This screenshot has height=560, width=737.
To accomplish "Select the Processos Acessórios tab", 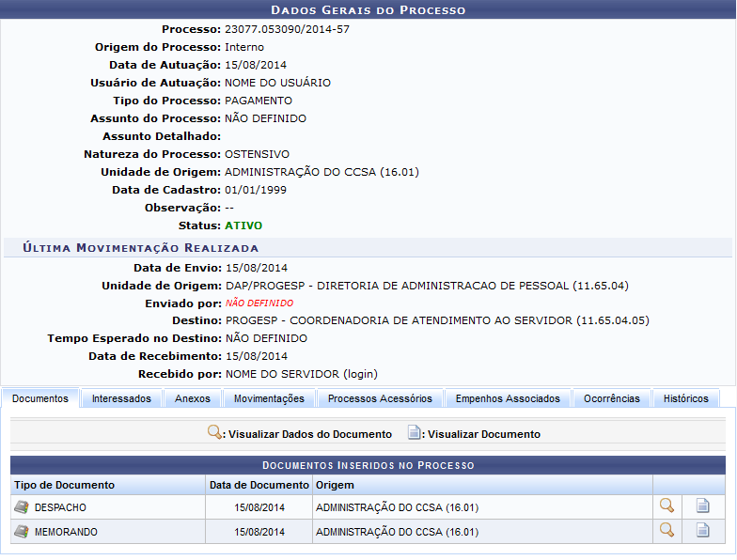I will pos(380,398).
